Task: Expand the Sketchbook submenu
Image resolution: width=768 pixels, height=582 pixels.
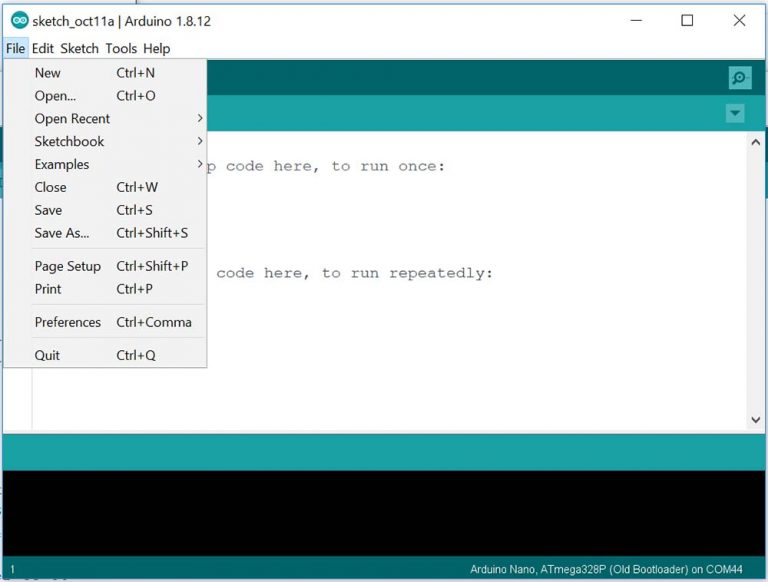Action: (105, 142)
